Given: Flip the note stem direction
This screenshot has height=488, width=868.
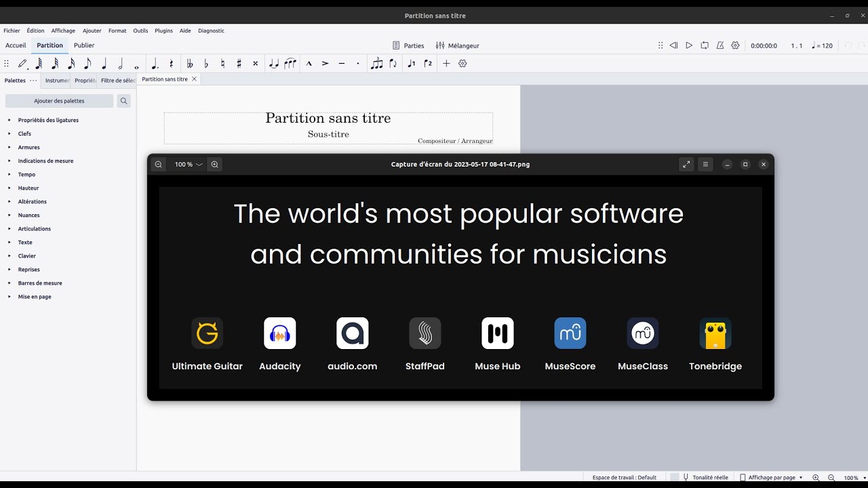Looking at the screenshot, I should [393, 64].
